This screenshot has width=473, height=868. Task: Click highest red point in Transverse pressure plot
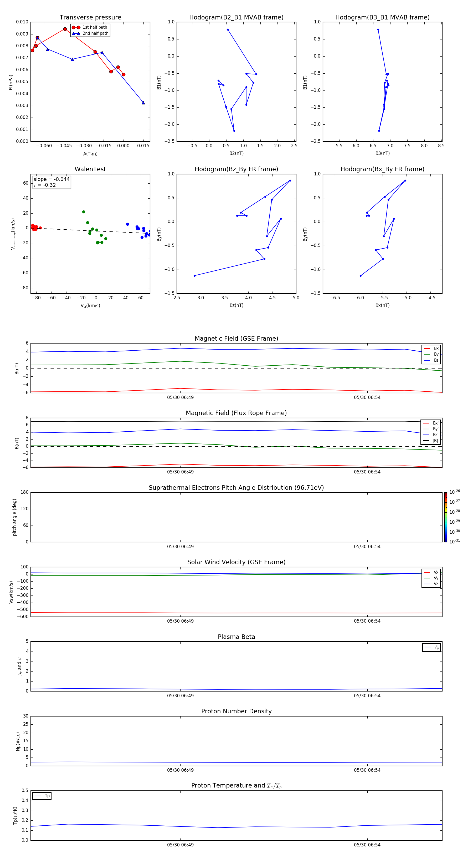pyautogui.click(x=65, y=29)
